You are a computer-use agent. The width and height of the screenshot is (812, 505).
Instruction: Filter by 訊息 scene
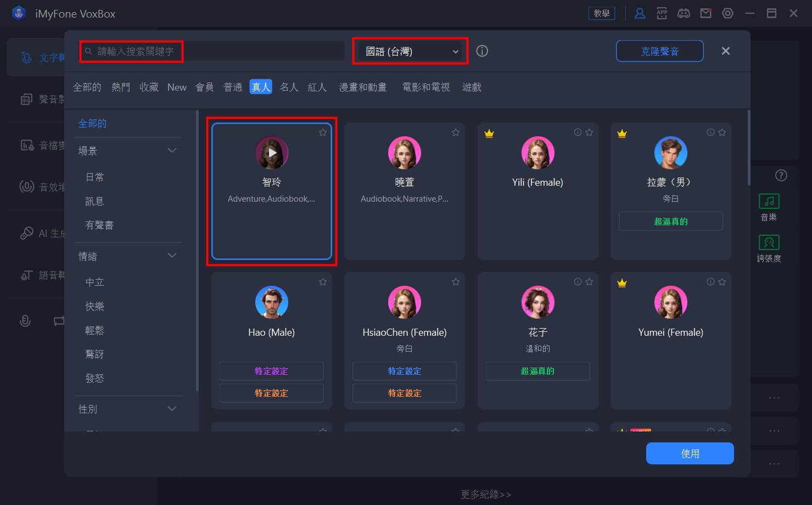pyautogui.click(x=94, y=201)
